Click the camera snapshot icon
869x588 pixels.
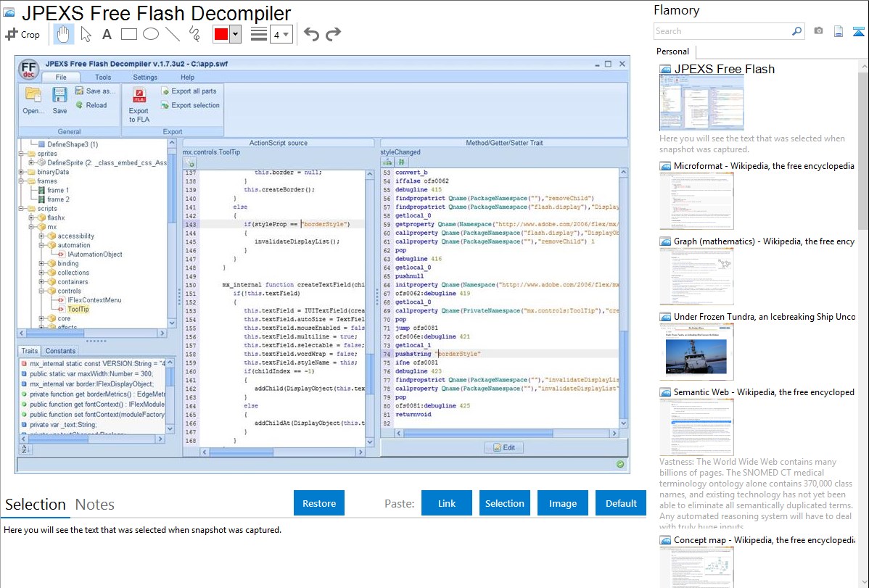(818, 31)
